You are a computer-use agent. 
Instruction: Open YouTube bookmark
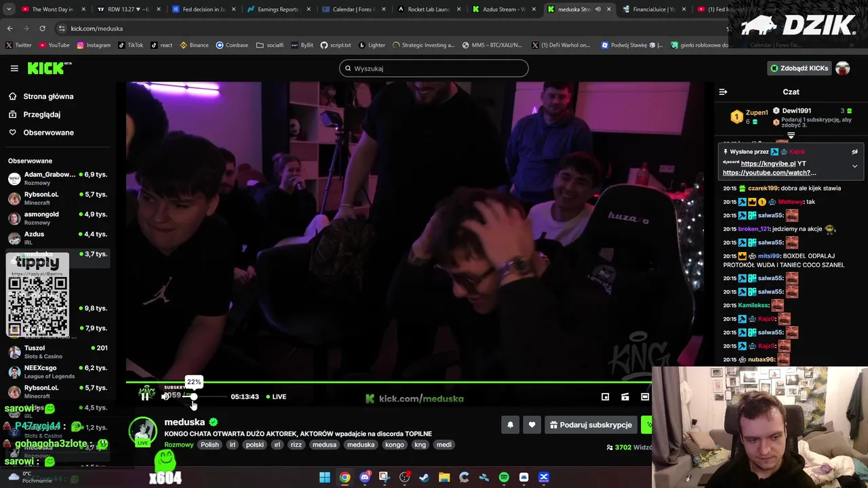coord(54,45)
